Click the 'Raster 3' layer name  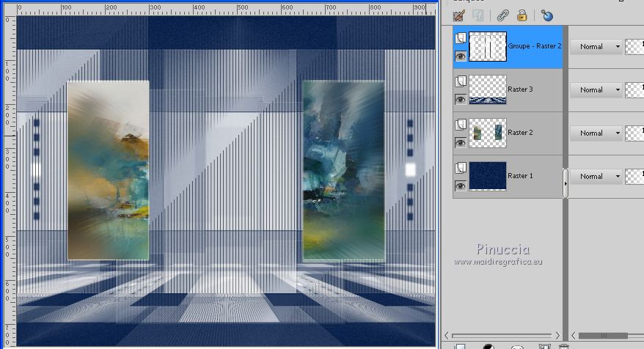pyautogui.click(x=520, y=89)
